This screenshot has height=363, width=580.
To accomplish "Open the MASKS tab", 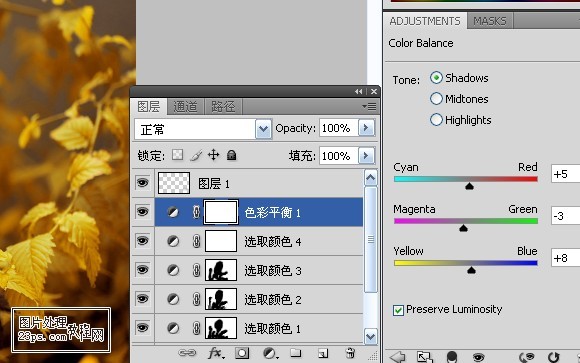I will point(490,21).
